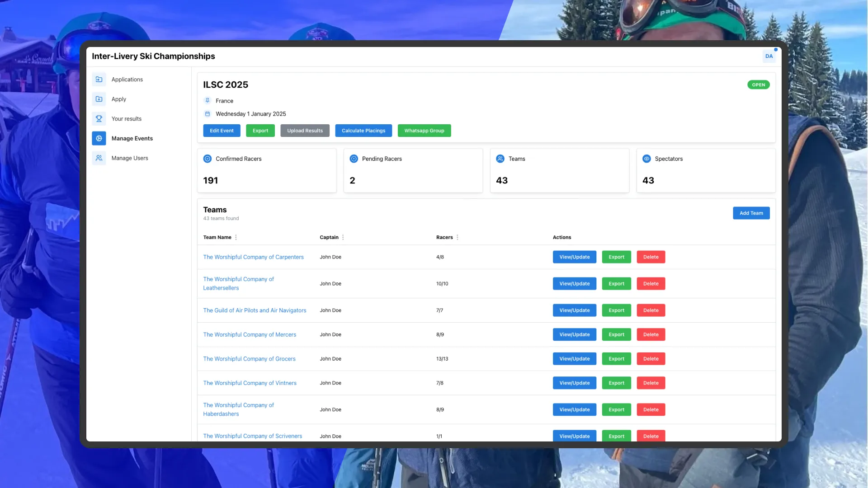Click the Apply folder icon in sidebar
Viewport: 868px width, 488px height.
tap(99, 99)
